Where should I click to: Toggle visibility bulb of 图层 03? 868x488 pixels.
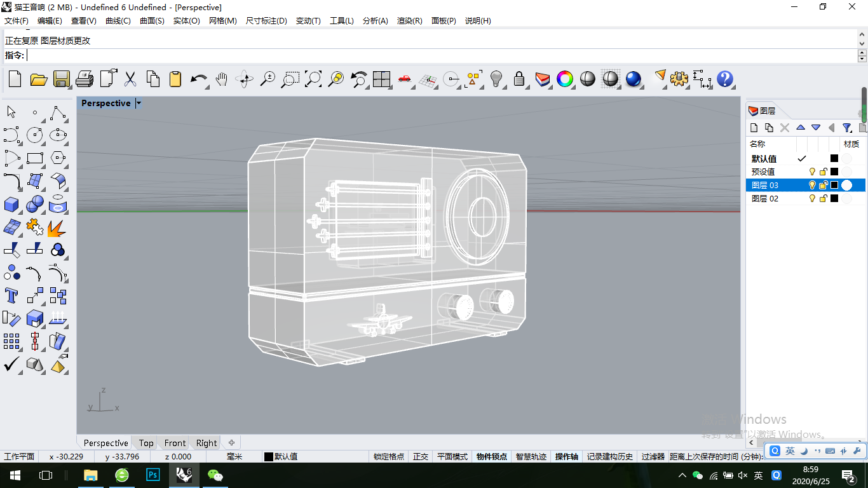click(x=811, y=185)
